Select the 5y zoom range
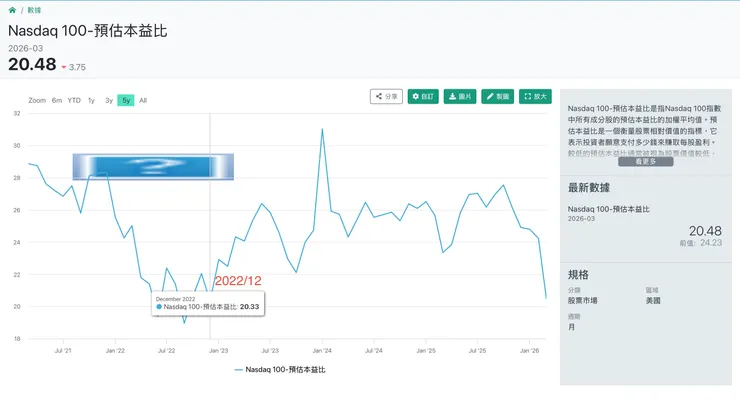The height and width of the screenshot is (412, 740). coord(126,101)
